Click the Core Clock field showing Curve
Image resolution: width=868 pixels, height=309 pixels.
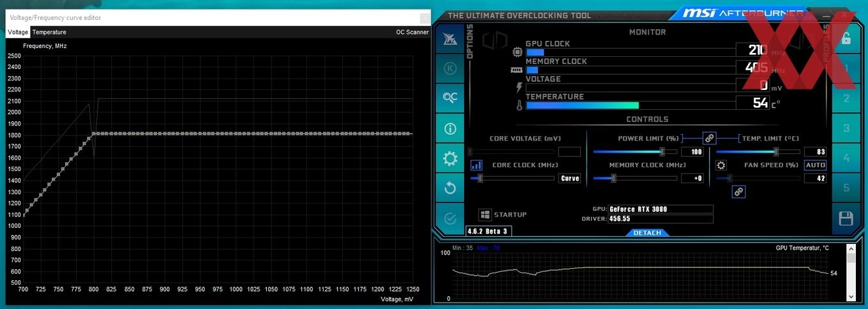569,179
